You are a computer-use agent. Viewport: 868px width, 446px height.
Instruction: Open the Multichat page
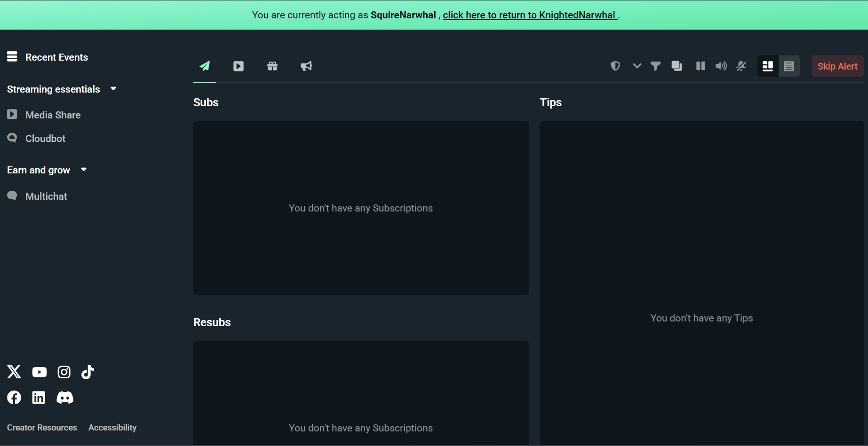point(46,196)
